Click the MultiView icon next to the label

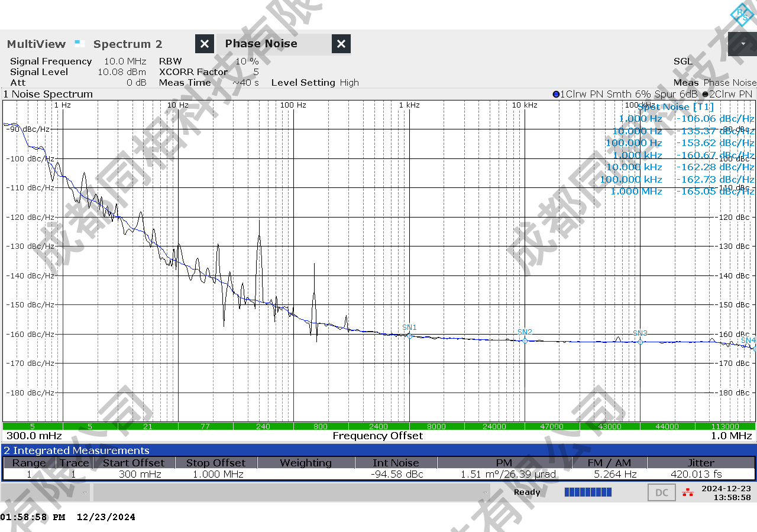point(80,44)
